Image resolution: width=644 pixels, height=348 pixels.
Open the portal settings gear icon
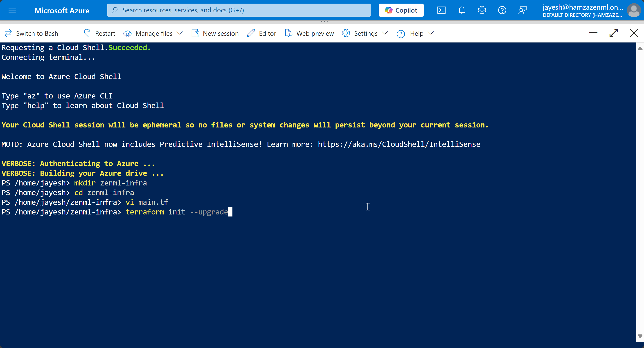482,10
